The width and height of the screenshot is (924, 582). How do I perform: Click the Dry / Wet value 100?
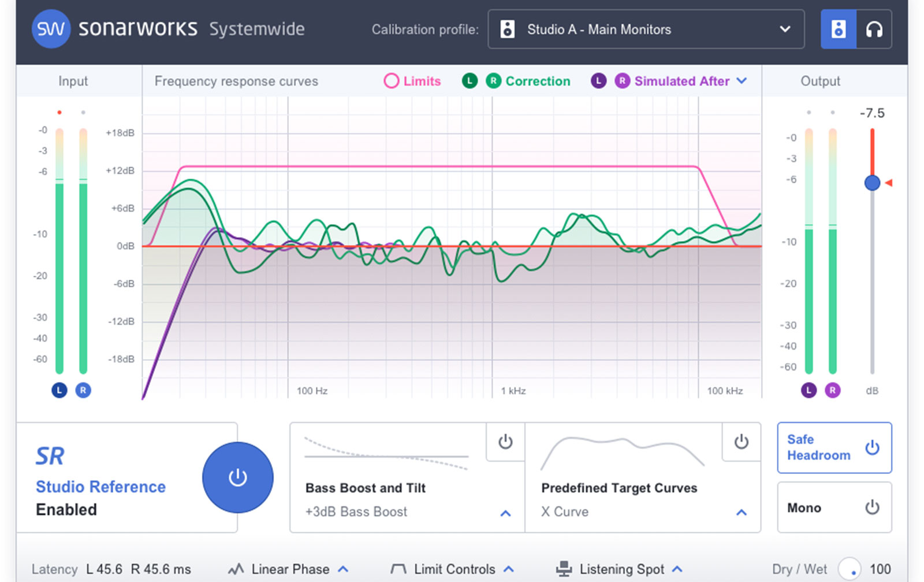coord(880,569)
